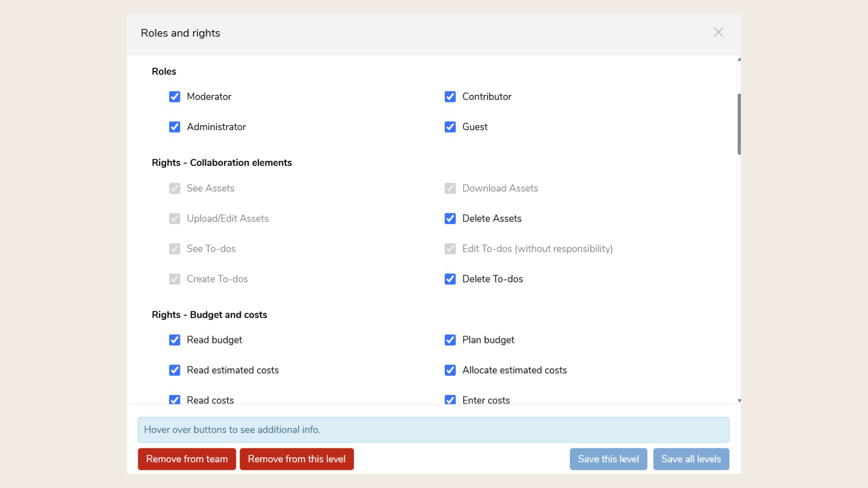The image size is (868, 488).
Task: Uncheck Delete To-dos permission
Action: pyautogui.click(x=450, y=279)
